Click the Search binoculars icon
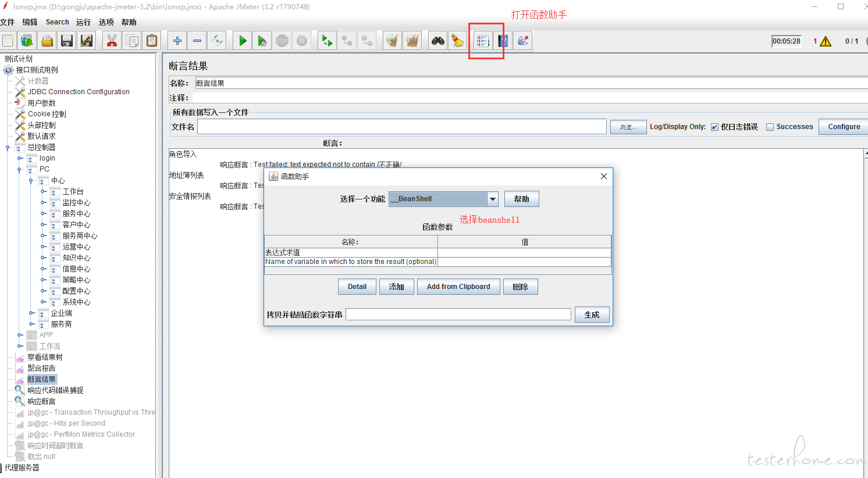Screen dimensions: 868x478 click(438, 41)
